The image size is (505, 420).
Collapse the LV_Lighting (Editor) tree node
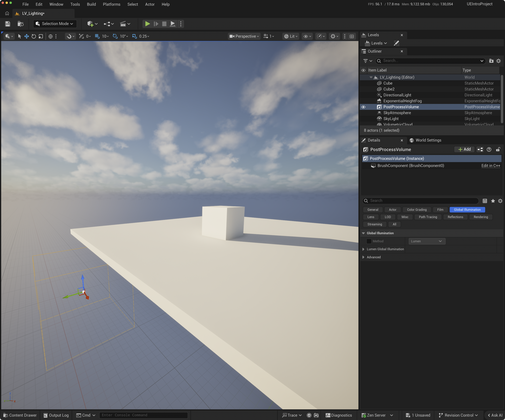coord(371,77)
